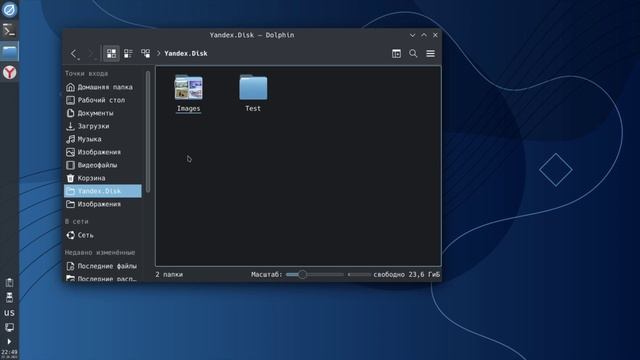
Task: Launch Yandex Browser from the panel
Action: (x=9, y=73)
